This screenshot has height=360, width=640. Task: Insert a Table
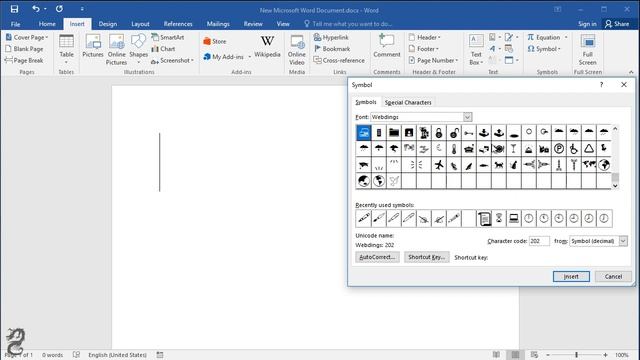click(66, 49)
